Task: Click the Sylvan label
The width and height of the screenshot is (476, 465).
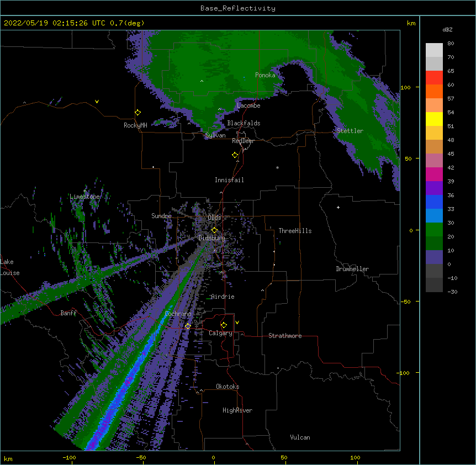Action: click(215, 135)
